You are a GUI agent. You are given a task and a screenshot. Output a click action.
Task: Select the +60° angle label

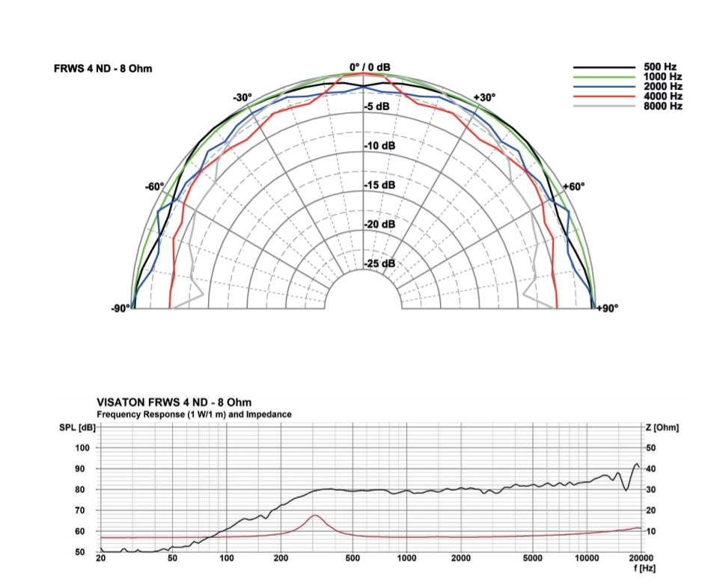pyautogui.click(x=573, y=186)
